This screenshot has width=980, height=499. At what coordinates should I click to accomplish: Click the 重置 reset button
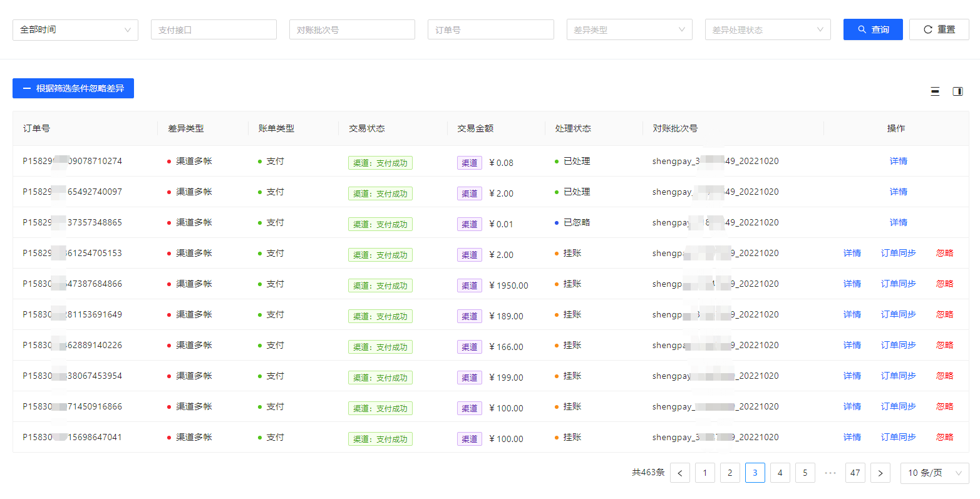coord(939,29)
